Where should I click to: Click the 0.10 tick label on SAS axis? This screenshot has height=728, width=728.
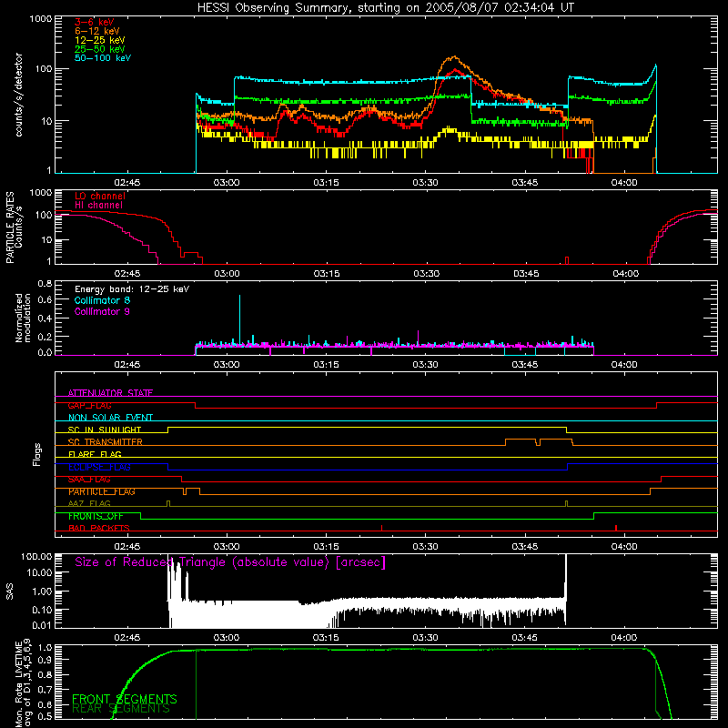tap(42, 610)
